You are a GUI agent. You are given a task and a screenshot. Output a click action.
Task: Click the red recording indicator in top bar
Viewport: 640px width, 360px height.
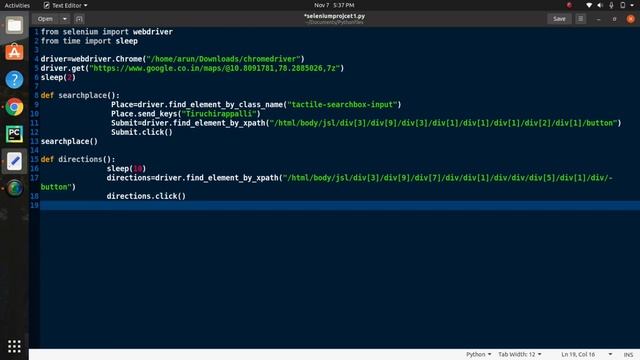pyautogui.click(x=569, y=5)
